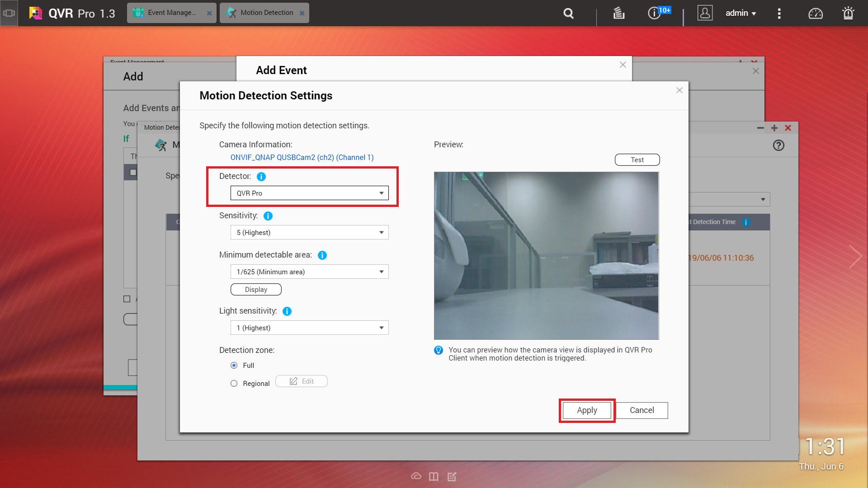Click the Test preview button
Image resolution: width=868 pixels, height=488 pixels.
point(637,160)
